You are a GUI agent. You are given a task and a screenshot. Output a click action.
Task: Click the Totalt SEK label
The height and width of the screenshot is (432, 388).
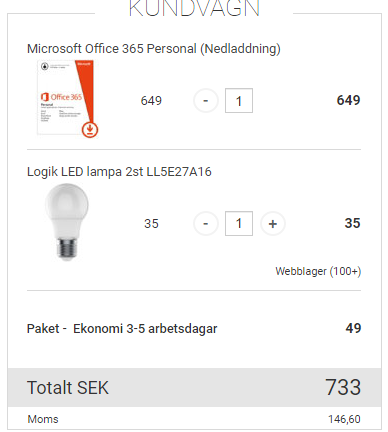(x=68, y=388)
